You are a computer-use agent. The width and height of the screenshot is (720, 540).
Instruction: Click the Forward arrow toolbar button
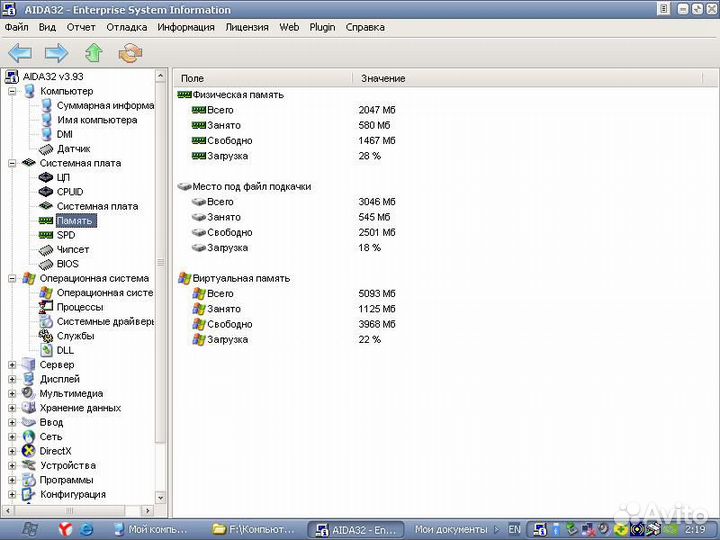[56, 53]
